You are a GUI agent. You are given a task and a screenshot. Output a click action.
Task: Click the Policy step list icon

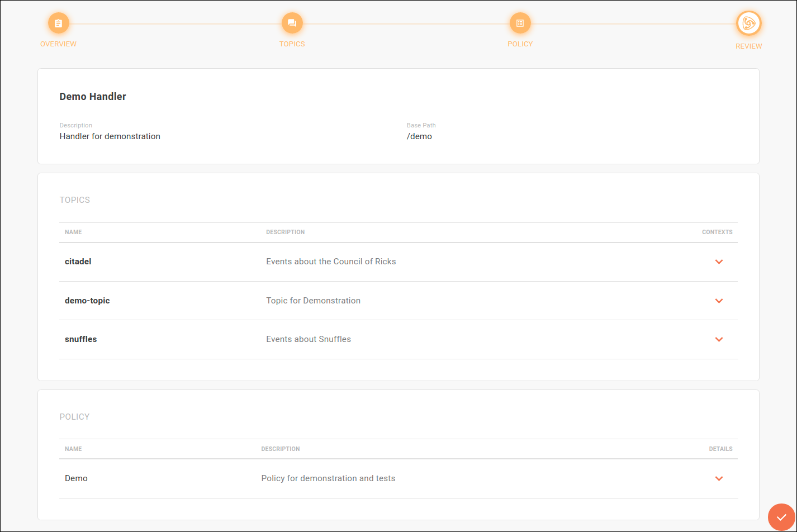520,23
